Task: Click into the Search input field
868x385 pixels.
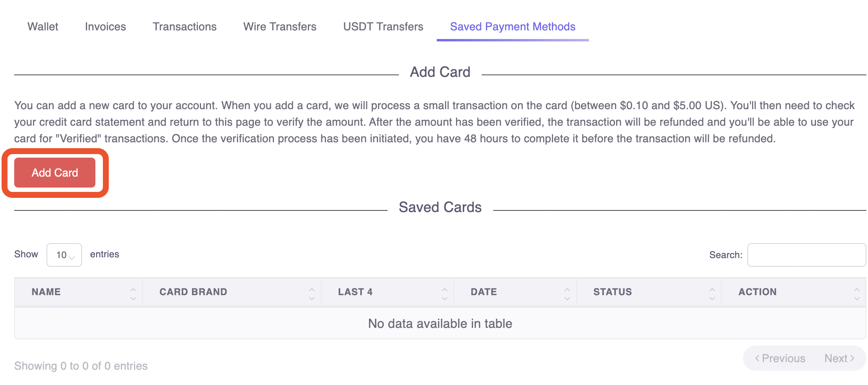Action: pos(806,255)
